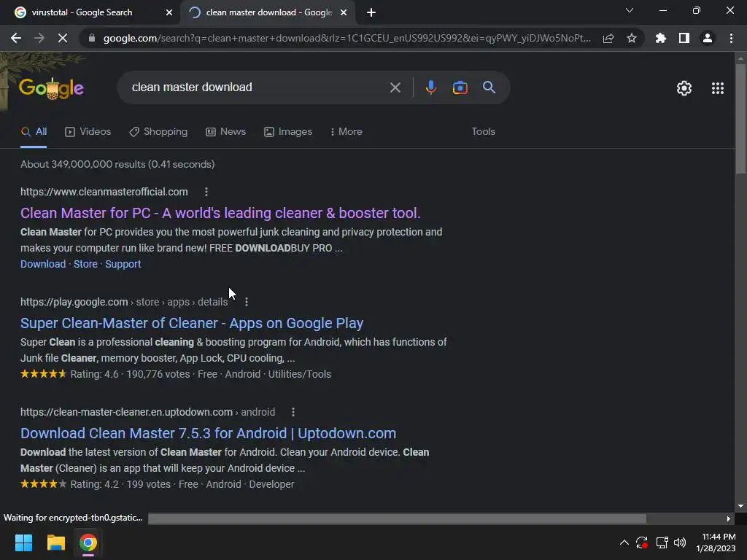This screenshot has width=747, height=560.
Task: Click the horizontal scrollbar thumb
Action: tap(397, 518)
